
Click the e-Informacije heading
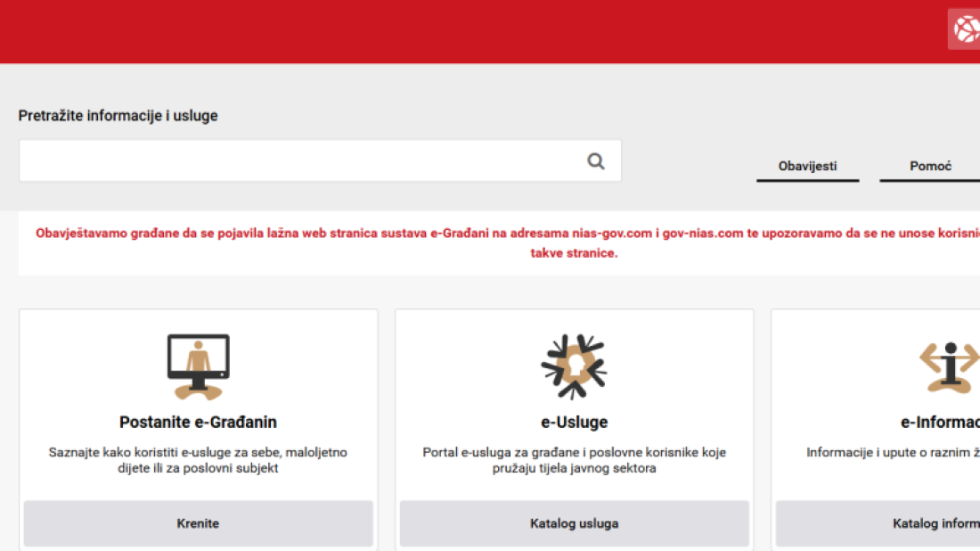[x=940, y=422]
